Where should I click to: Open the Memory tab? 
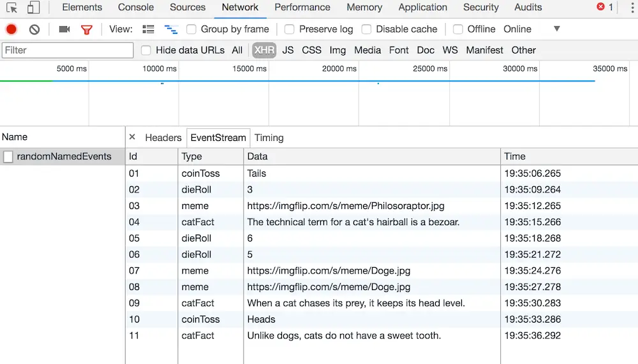[364, 7]
